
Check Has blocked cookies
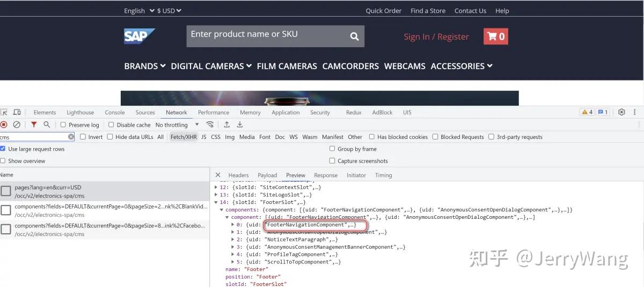point(372,137)
